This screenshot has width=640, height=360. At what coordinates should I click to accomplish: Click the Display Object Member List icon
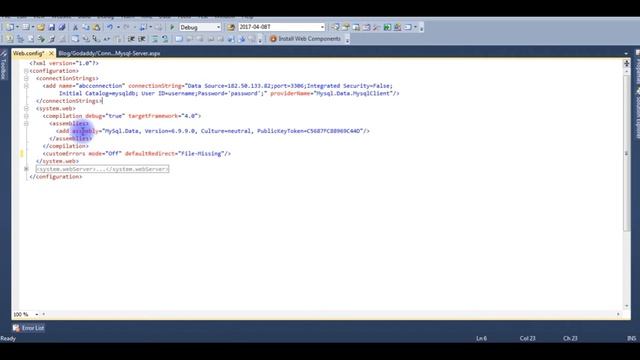point(75,39)
